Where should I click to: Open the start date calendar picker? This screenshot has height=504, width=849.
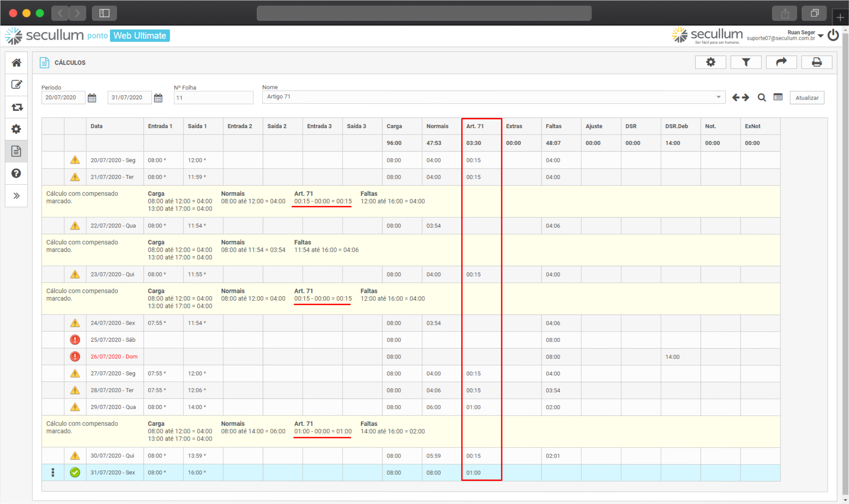tap(92, 98)
